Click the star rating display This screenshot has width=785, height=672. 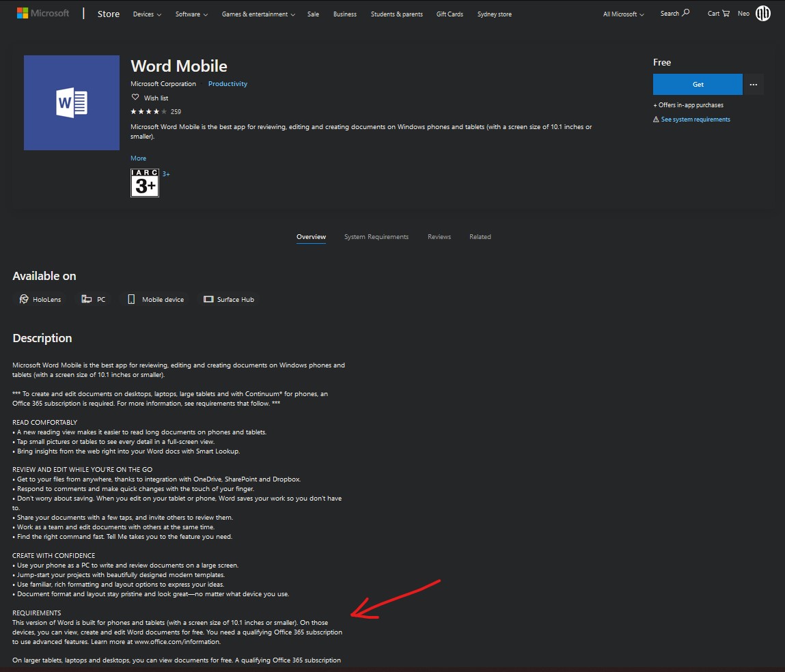coord(149,111)
